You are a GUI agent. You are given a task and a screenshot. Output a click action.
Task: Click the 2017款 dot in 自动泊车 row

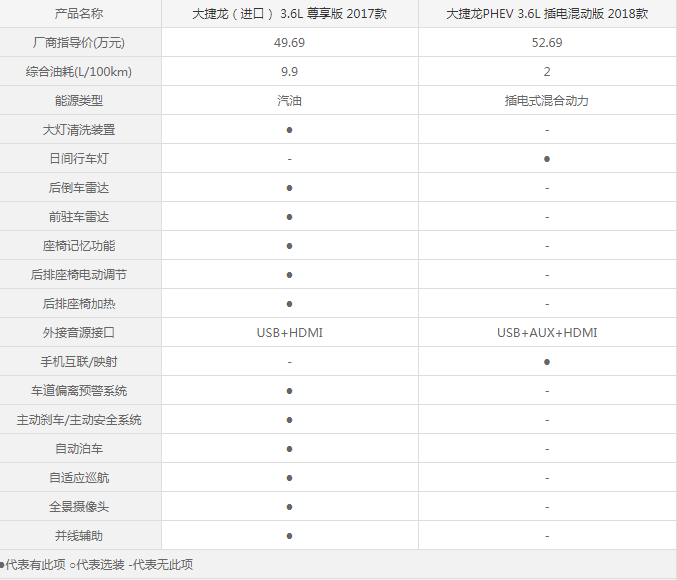[289, 449]
